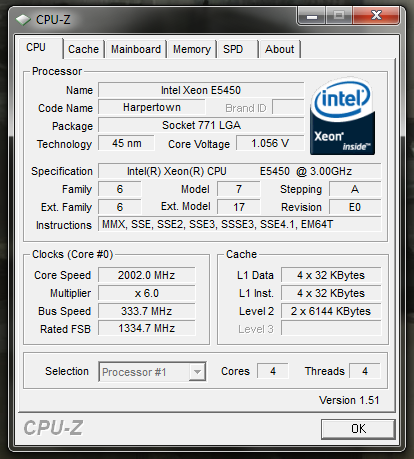Select the Memory tab
The image size is (414, 459).
[x=192, y=49]
